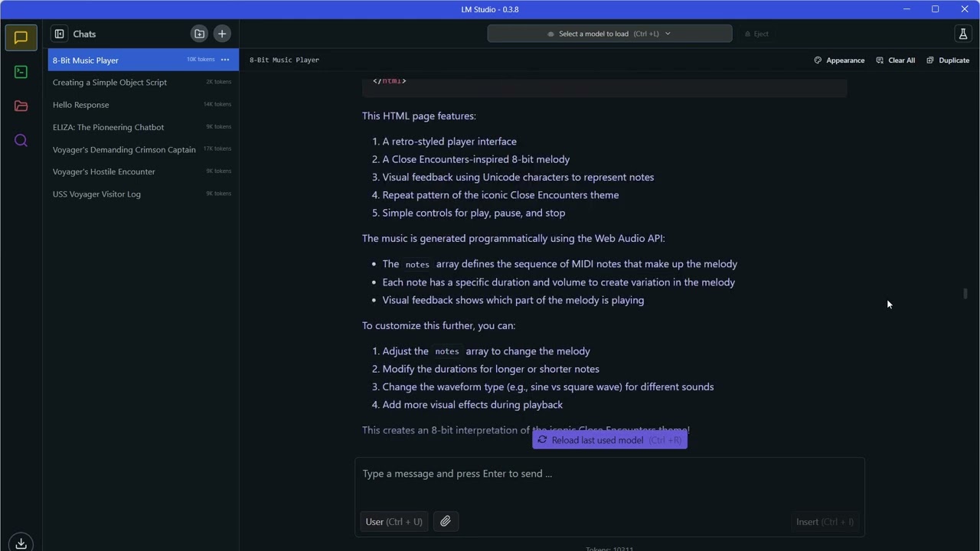Click 'Simple controls for play, pause, and stop'
The height and width of the screenshot is (551, 980).
pos(473,213)
